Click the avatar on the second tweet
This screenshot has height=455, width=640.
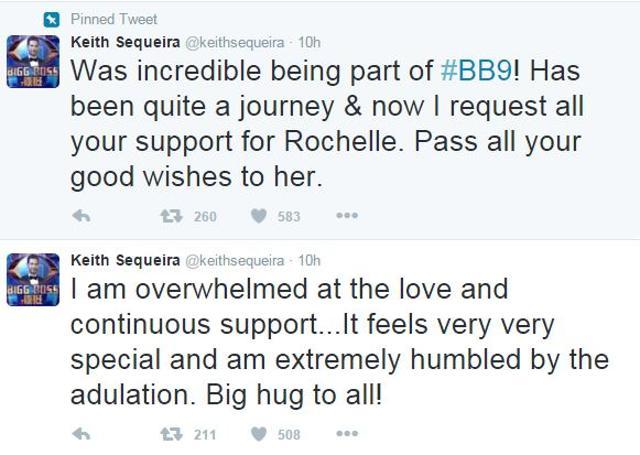tap(33, 280)
